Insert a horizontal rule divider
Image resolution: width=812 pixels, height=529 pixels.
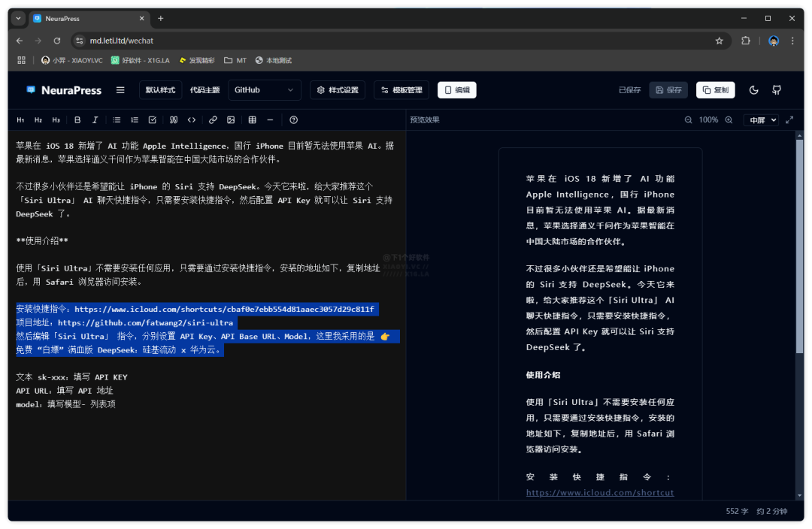point(270,120)
